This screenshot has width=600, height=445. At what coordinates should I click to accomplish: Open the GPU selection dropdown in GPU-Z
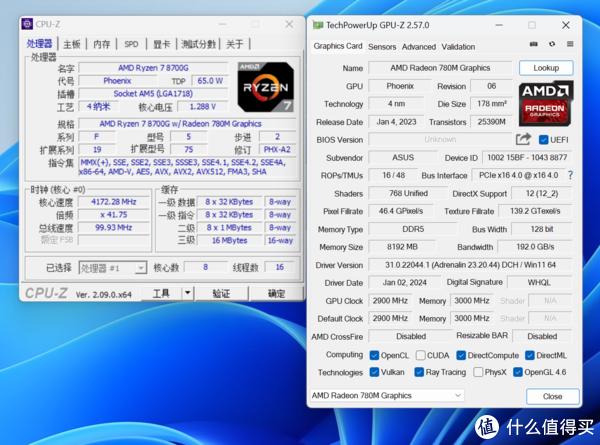(x=387, y=395)
